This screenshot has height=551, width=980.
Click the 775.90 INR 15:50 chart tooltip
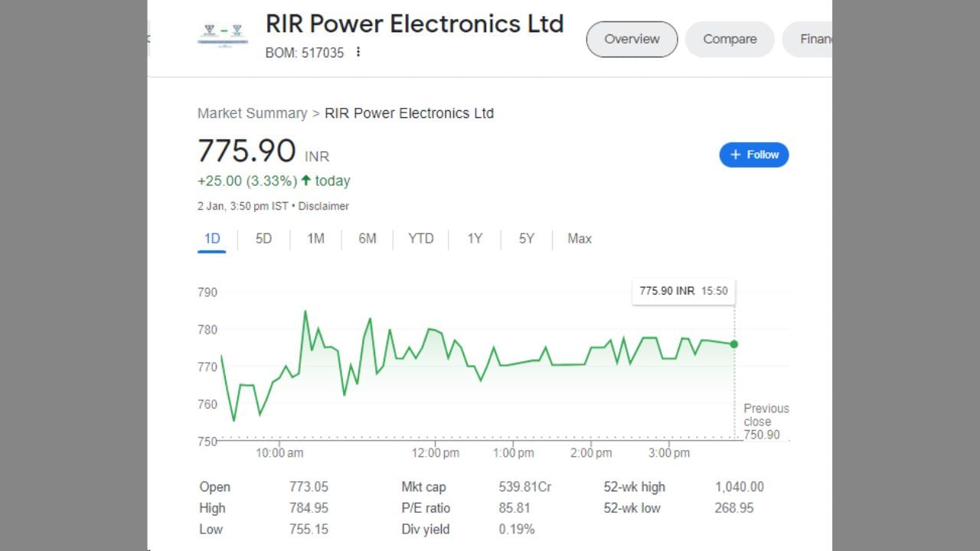pyautogui.click(x=684, y=291)
